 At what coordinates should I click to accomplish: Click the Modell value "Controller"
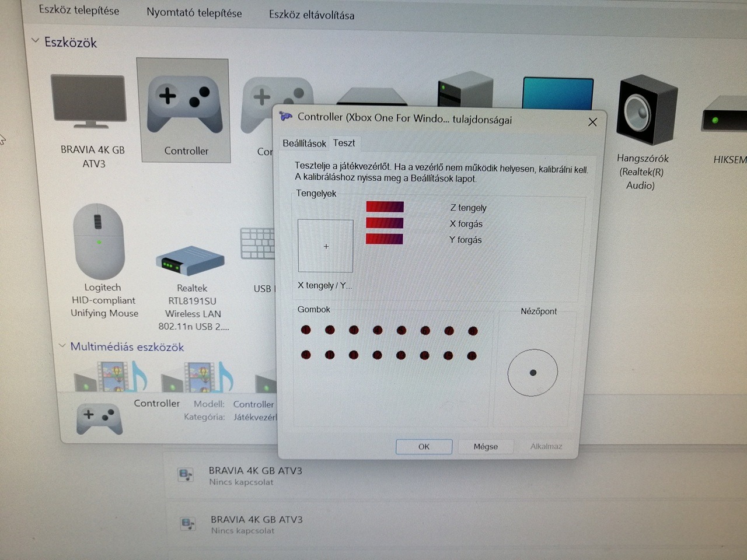click(253, 404)
